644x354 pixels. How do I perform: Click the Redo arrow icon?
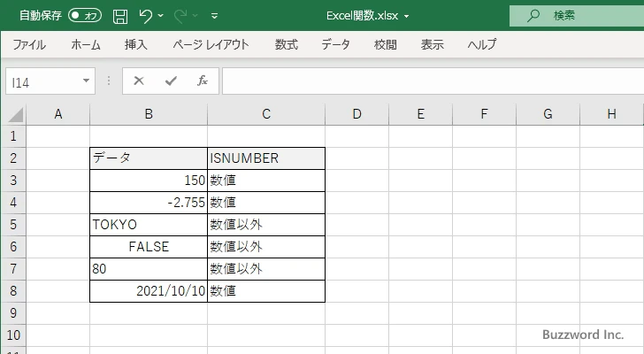[180, 16]
